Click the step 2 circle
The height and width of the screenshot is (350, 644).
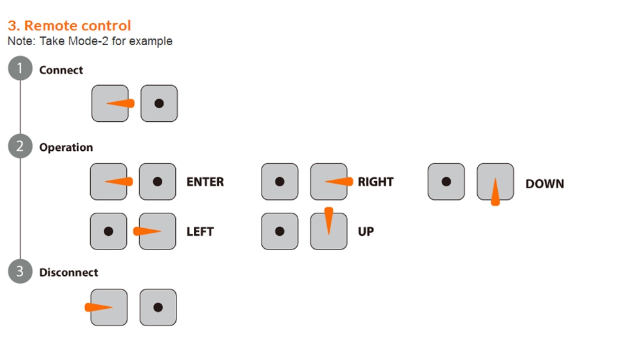coord(20,146)
